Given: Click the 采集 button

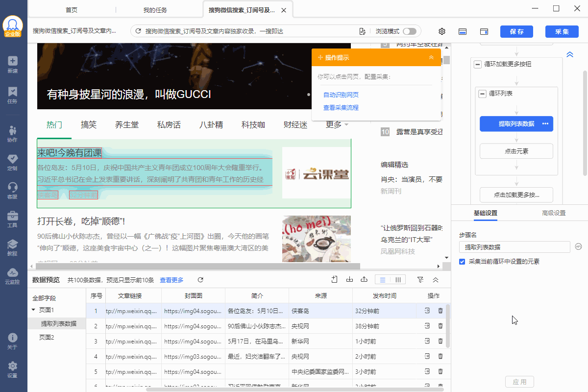Looking at the screenshot, I should tap(562, 31).
